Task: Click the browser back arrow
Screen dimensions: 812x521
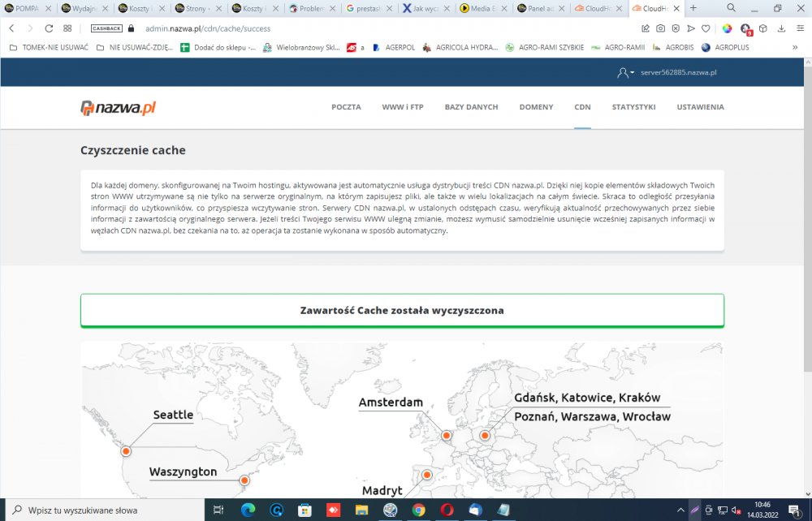Action: [x=12, y=28]
